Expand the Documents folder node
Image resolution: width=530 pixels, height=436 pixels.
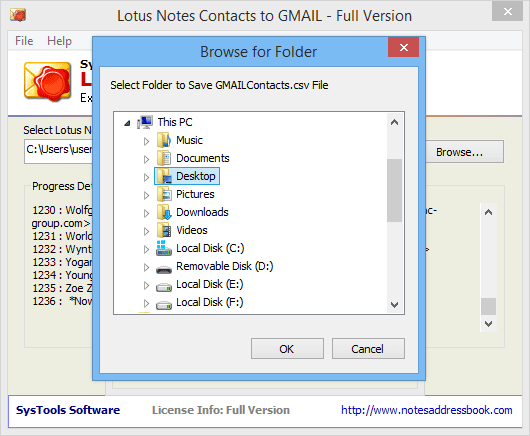[x=146, y=159]
